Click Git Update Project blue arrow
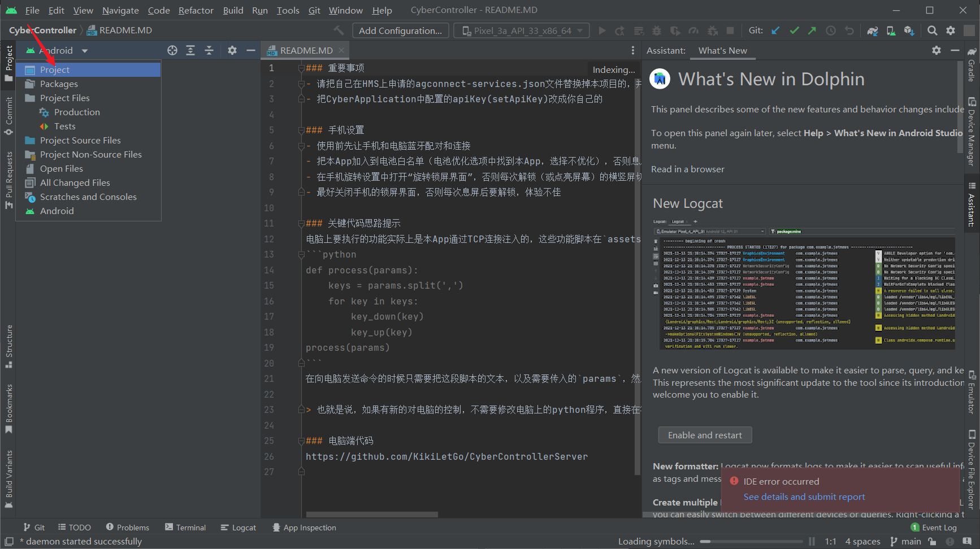 click(x=775, y=30)
